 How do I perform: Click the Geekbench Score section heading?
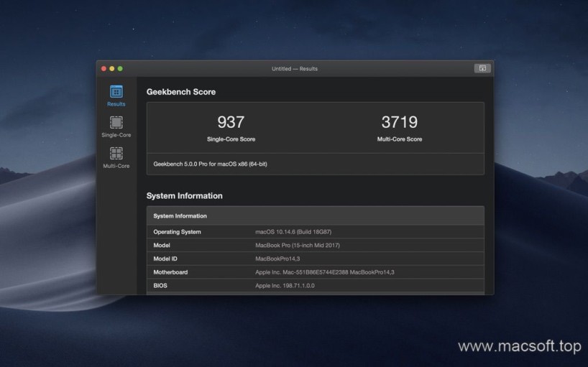click(x=180, y=92)
